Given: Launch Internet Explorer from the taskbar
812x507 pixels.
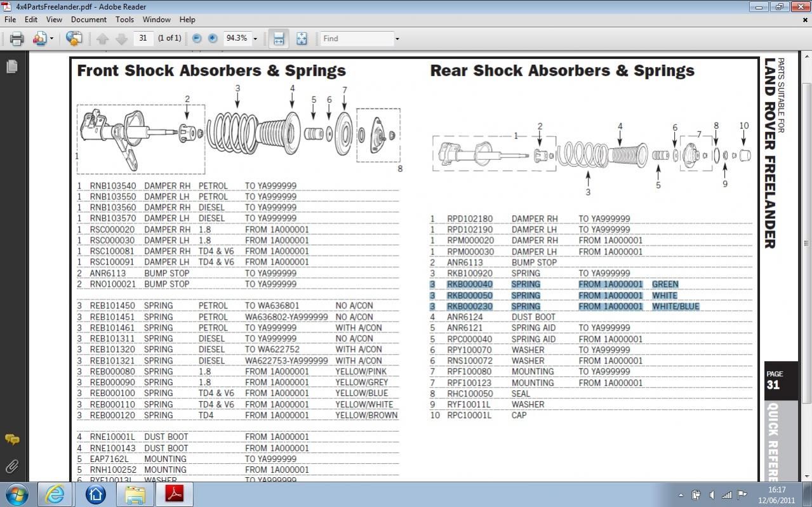Looking at the screenshot, I should click(55, 494).
